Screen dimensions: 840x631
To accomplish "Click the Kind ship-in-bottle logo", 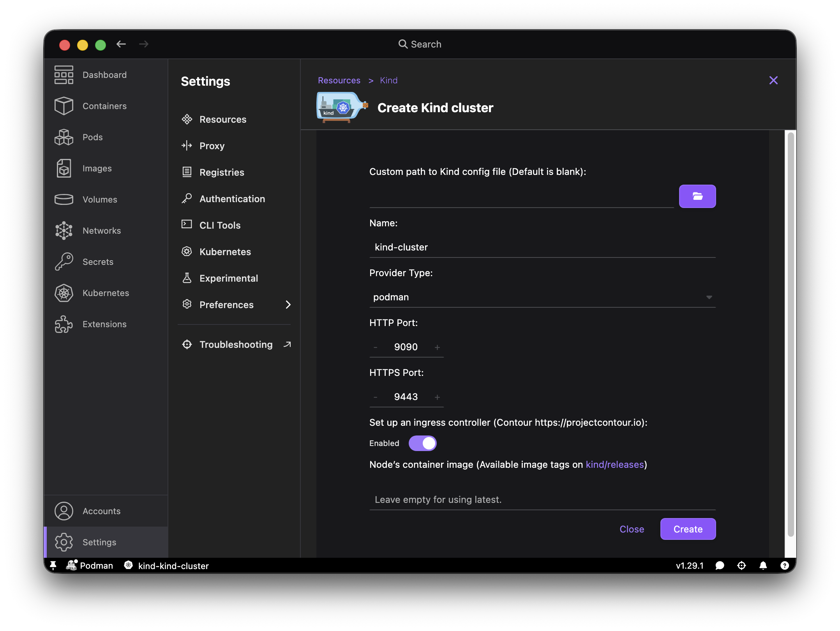I will 342,107.
